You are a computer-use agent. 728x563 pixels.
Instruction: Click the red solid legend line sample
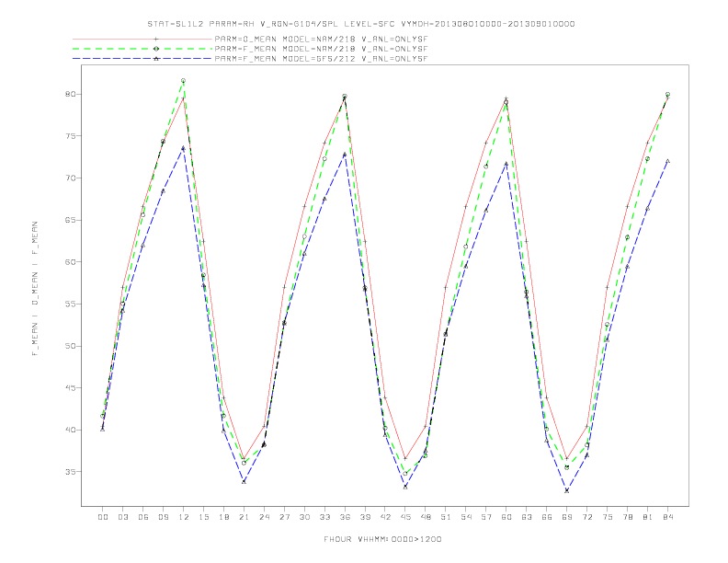pos(142,39)
